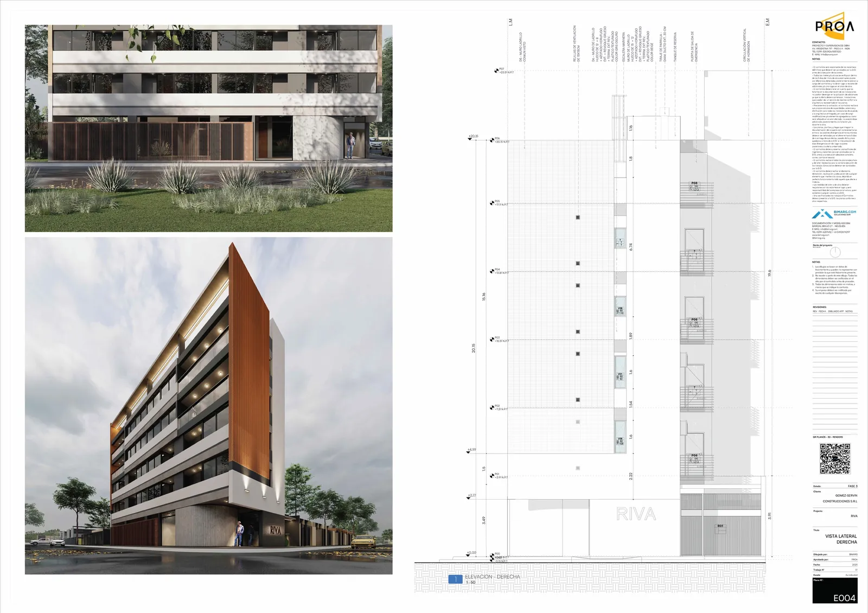Click the R01 tag on the garage gate

pos(720,526)
